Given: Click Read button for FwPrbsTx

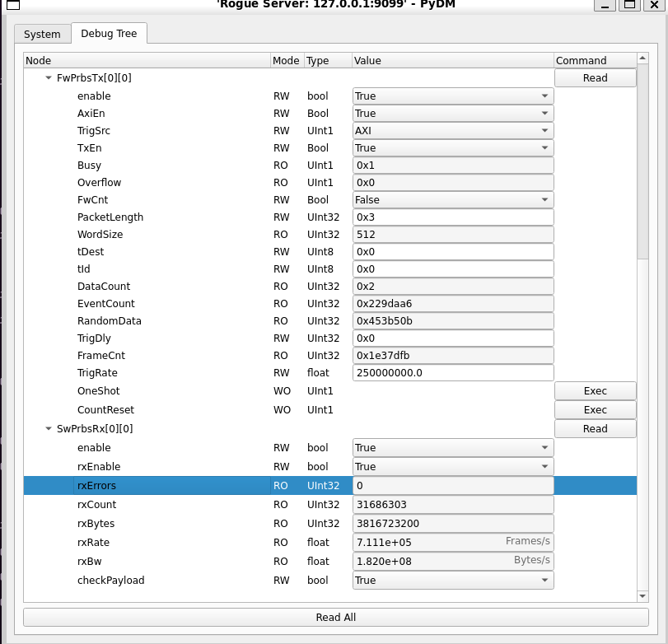Looking at the screenshot, I should (595, 78).
